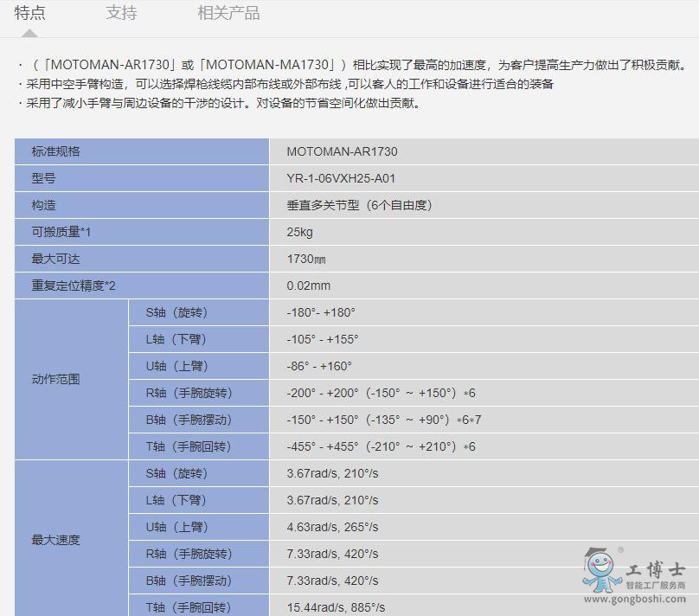Select the 标准规格 header cell
The image size is (699, 616).
pos(56,151)
